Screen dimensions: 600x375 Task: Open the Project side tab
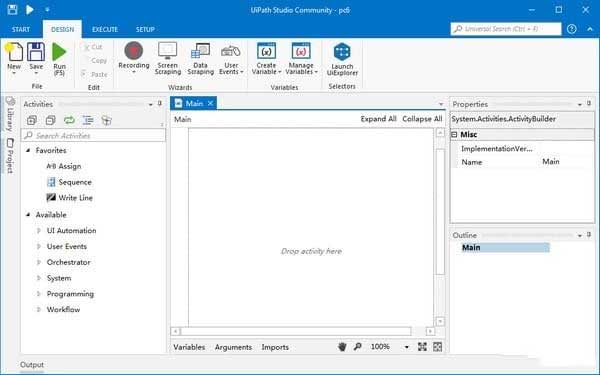coord(10,156)
